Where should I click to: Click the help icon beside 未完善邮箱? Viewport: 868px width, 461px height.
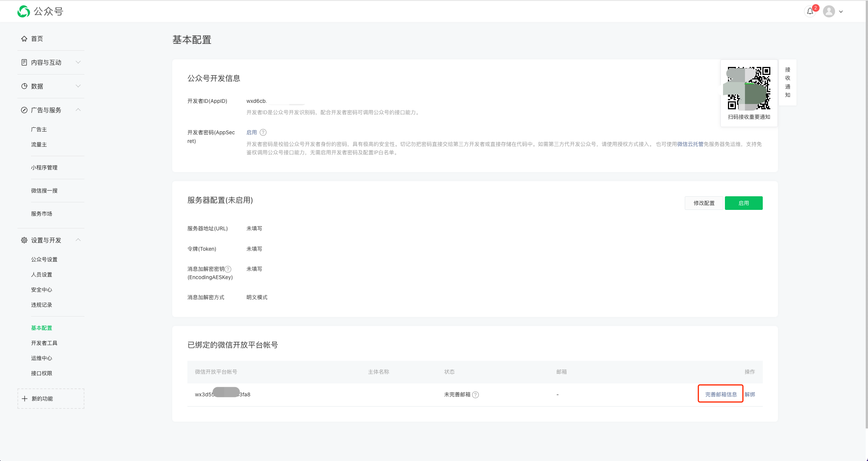(475, 395)
